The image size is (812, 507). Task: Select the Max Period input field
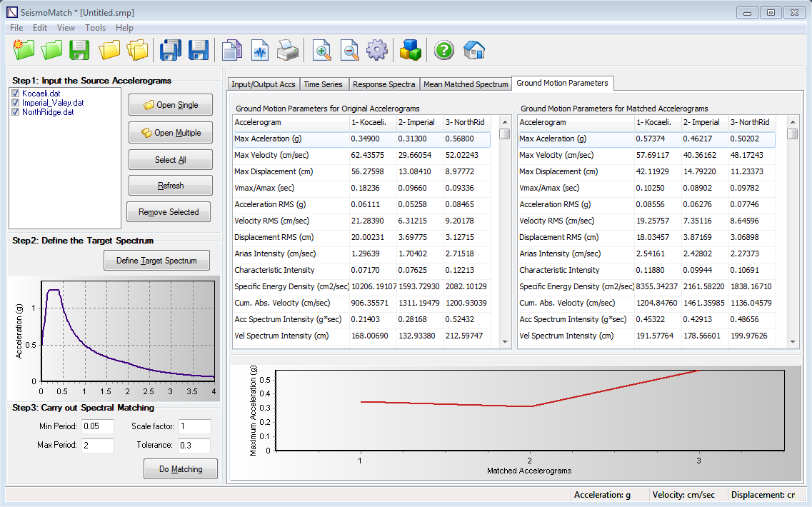pyautogui.click(x=97, y=446)
